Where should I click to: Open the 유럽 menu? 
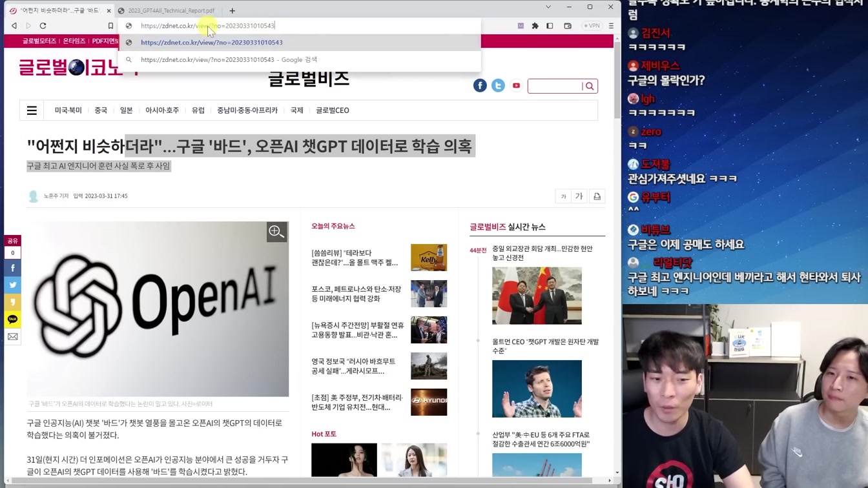198,110
